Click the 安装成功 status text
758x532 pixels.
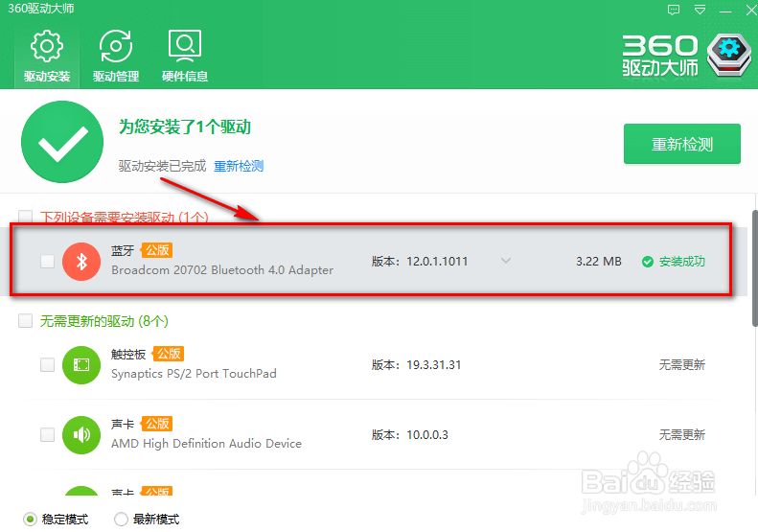click(x=681, y=262)
